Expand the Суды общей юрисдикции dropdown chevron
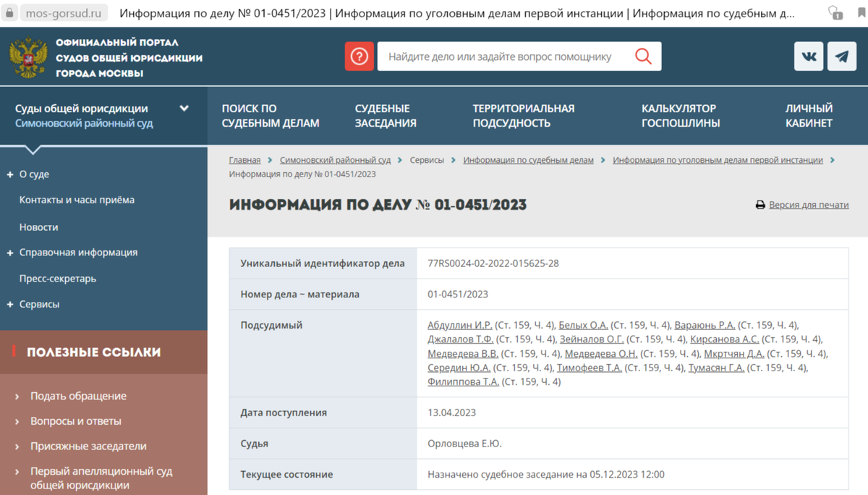 point(184,109)
